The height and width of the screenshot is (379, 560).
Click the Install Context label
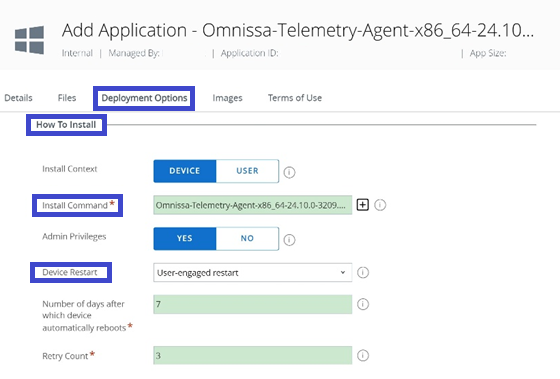click(70, 169)
